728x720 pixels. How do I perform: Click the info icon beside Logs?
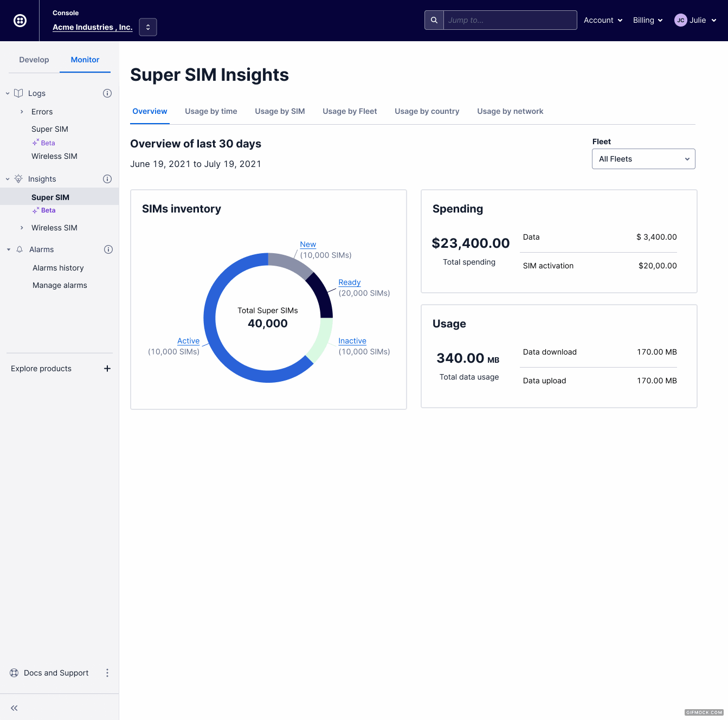pyautogui.click(x=107, y=93)
